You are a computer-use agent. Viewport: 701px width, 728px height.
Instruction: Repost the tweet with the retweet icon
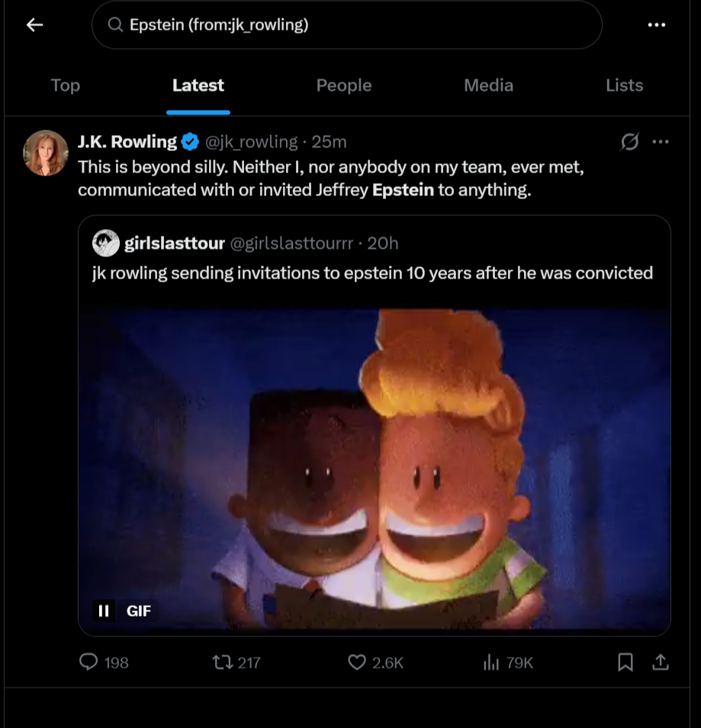click(221, 662)
